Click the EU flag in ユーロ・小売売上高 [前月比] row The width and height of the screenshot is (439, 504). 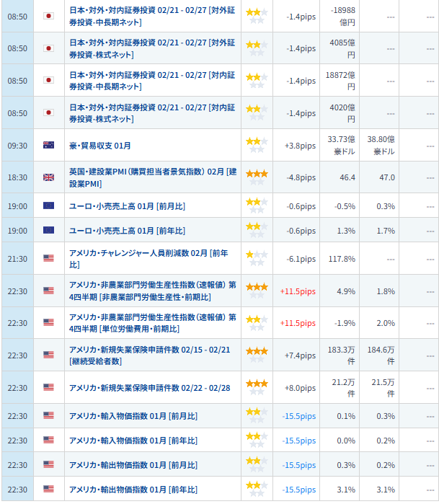(48, 205)
